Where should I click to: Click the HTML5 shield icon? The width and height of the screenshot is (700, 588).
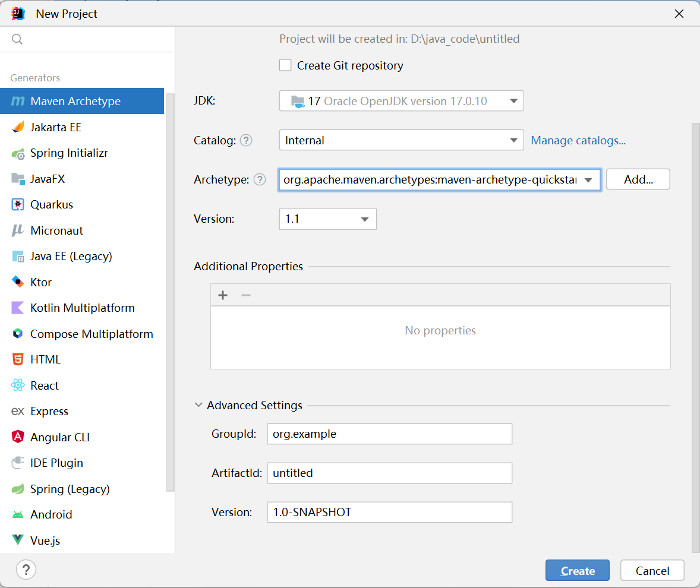[18, 359]
